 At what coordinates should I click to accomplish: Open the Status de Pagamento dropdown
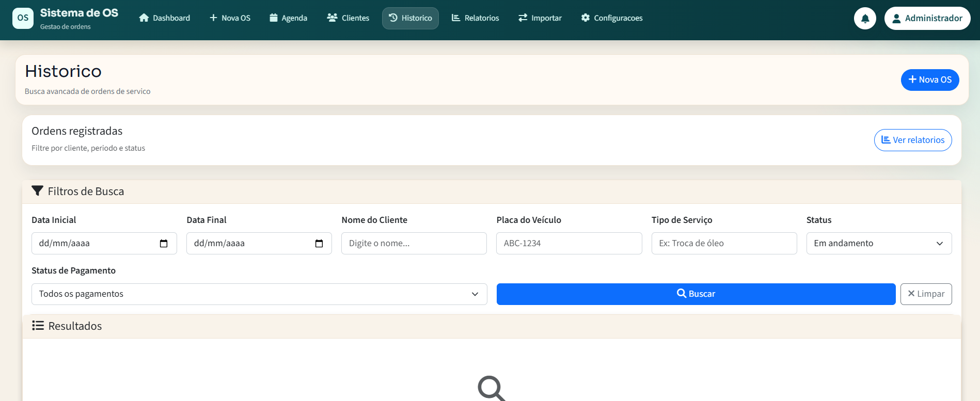(x=259, y=294)
